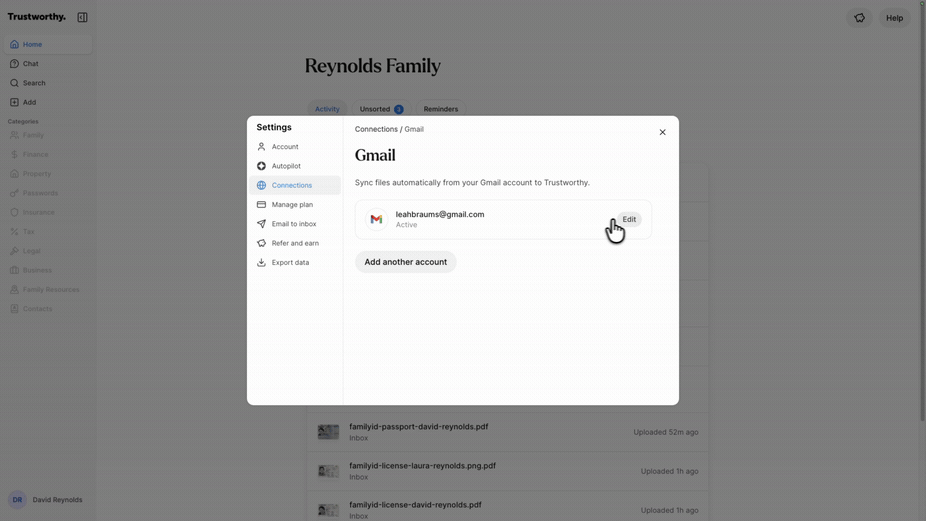Select Manage plan in Settings
The height and width of the screenshot is (521, 926).
point(295,204)
